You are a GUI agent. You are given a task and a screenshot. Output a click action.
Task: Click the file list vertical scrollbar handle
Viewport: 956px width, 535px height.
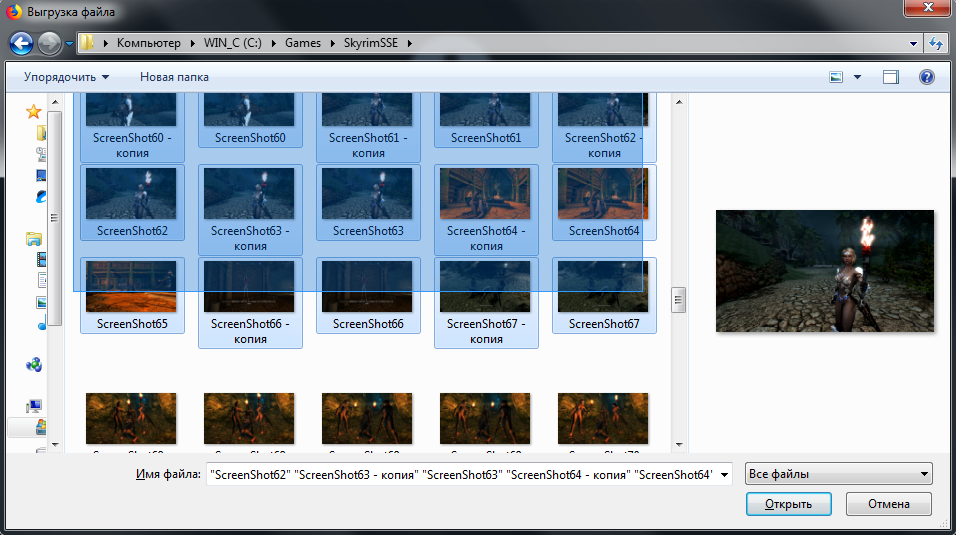pos(678,299)
